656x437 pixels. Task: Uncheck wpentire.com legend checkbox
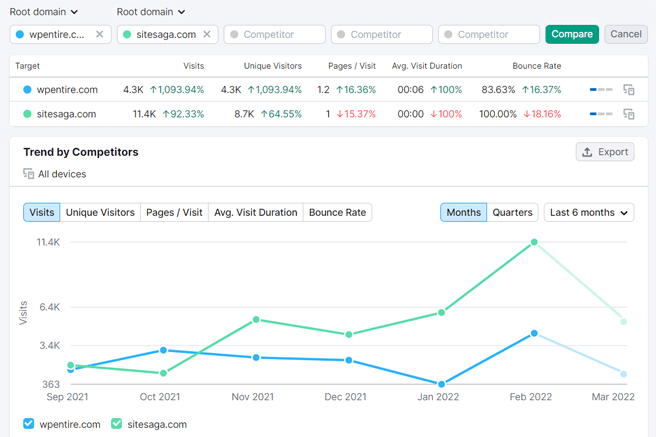pos(28,424)
